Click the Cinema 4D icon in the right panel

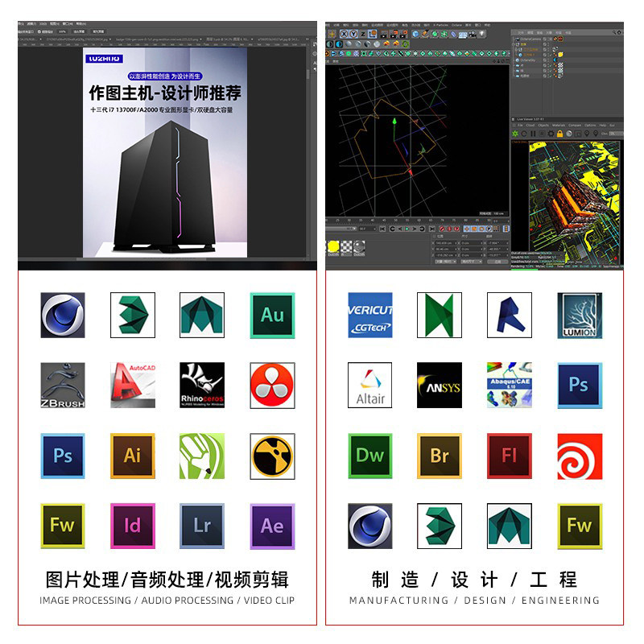(x=370, y=526)
